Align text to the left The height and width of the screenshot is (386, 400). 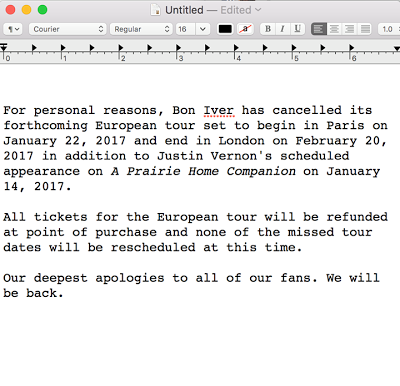click(318, 29)
